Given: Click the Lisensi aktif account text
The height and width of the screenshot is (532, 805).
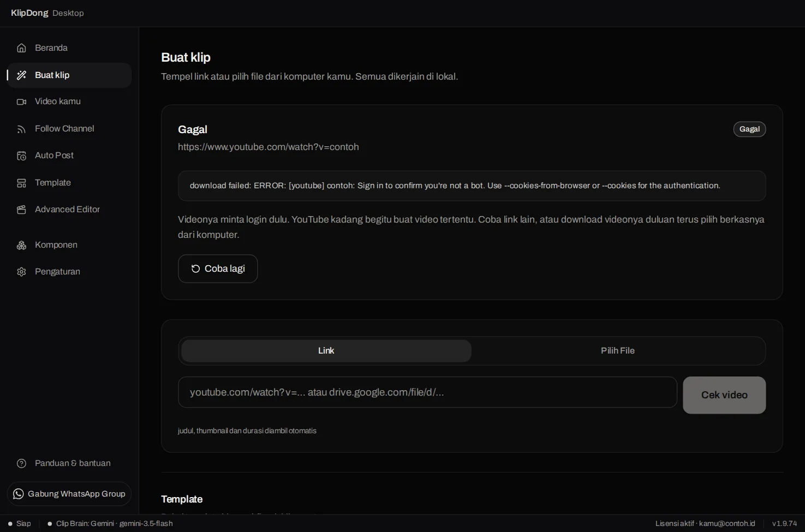Looking at the screenshot, I should click(x=705, y=523).
